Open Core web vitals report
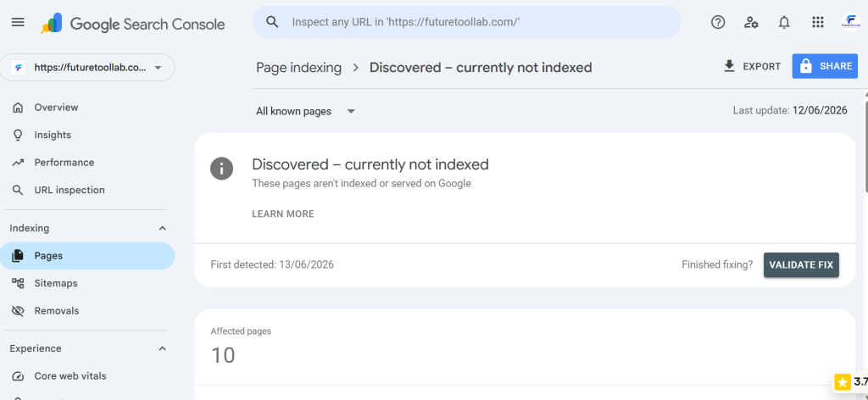 (x=87, y=376)
